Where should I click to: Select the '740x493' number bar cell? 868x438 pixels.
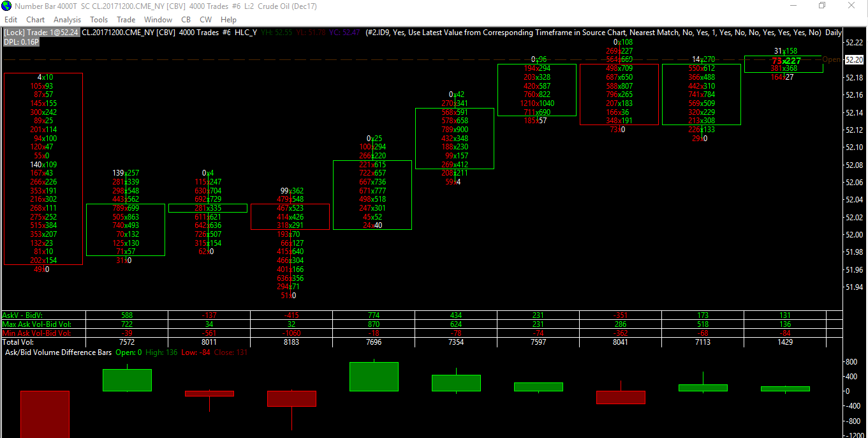tap(126, 225)
